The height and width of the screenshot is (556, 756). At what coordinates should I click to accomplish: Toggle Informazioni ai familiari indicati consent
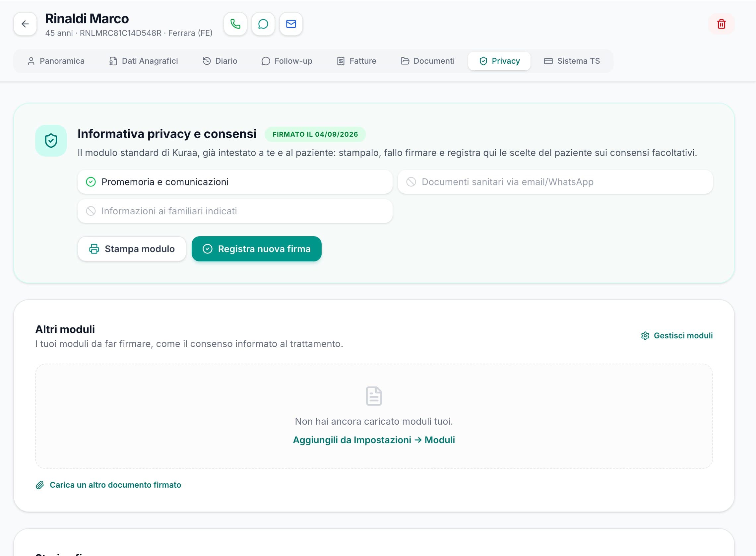pos(235,211)
